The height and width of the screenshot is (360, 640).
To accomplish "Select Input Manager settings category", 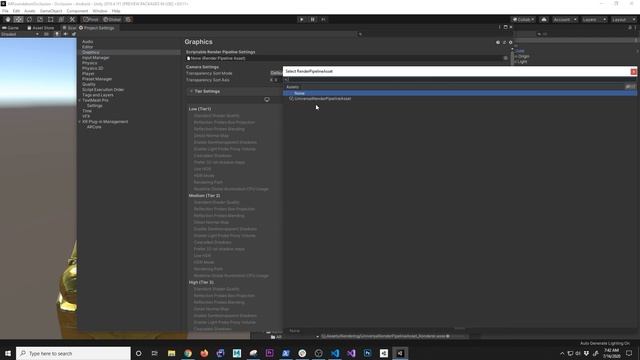I will tap(96, 58).
